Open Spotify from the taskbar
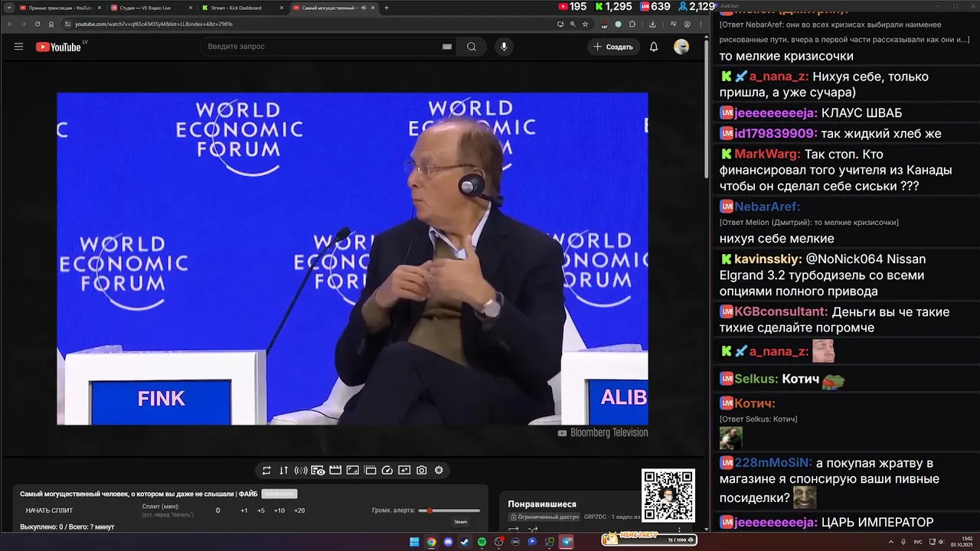This screenshot has width=980, height=551. (x=482, y=542)
